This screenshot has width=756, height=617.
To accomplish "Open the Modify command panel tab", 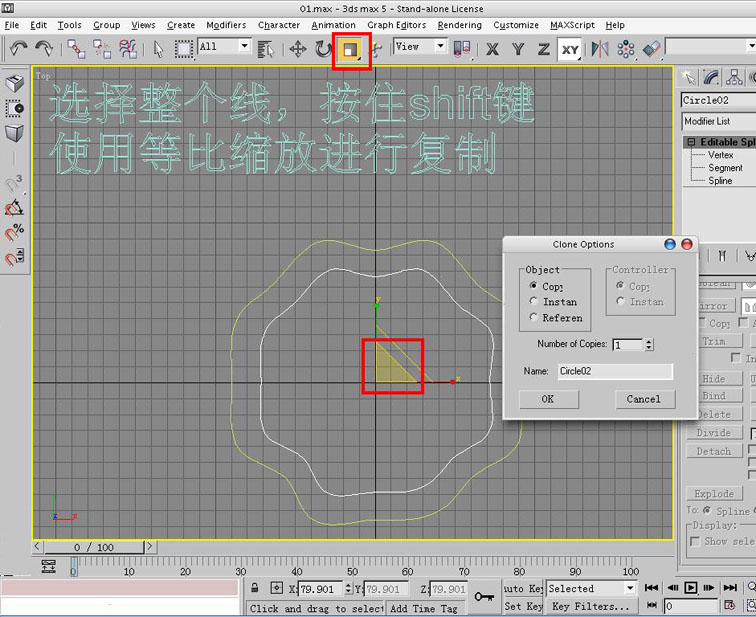I will click(711, 77).
